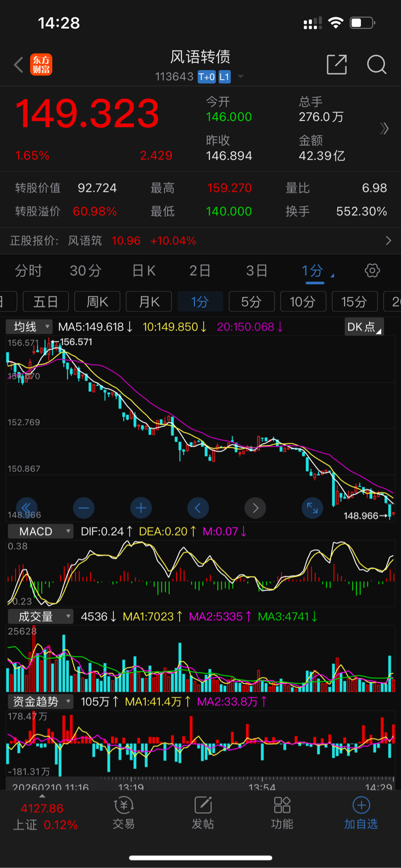This screenshot has height=868, width=401.
Task: Tap the L1 level badge
Action: tap(224, 77)
